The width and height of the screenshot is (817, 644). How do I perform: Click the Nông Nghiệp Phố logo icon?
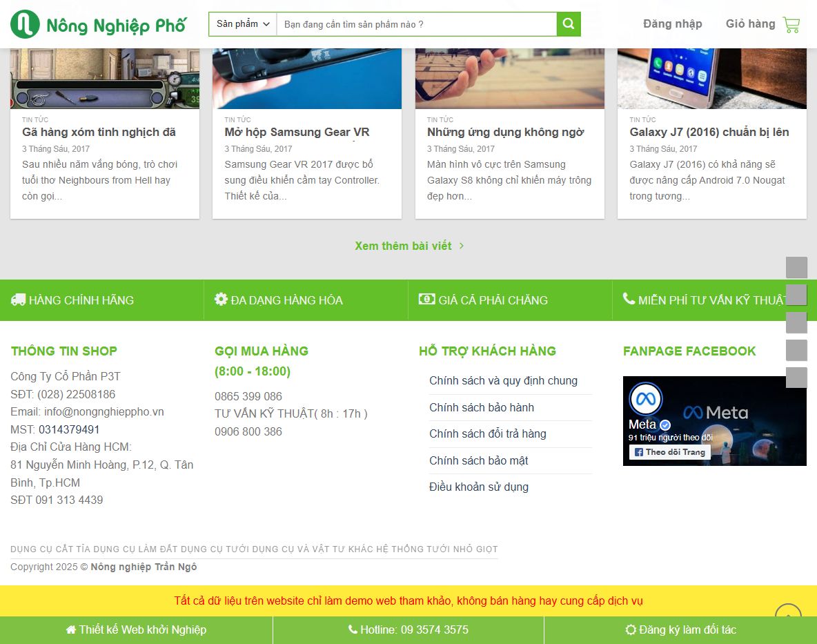point(24,24)
